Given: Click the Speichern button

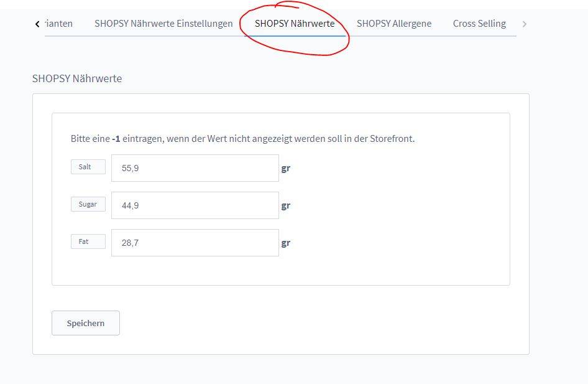Looking at the screenshot, I should [86, 323].
